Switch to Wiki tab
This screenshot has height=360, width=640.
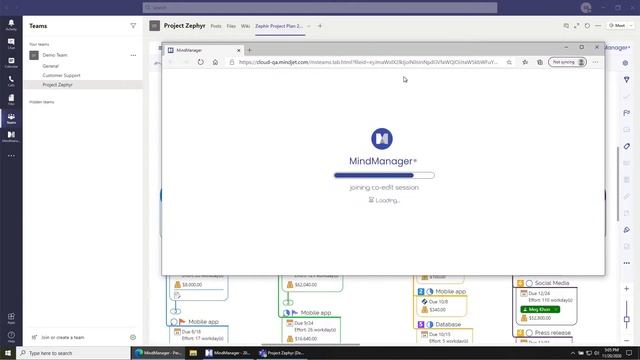click(245, 26)
